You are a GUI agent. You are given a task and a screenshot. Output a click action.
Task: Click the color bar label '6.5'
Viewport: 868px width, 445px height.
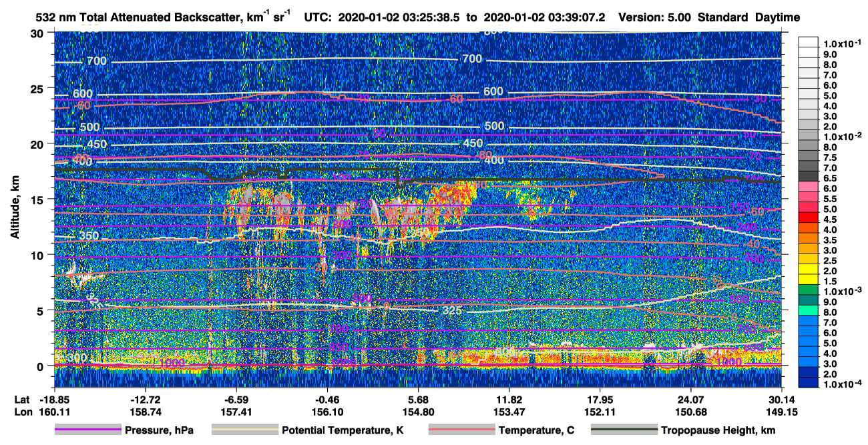coord(829,178)
